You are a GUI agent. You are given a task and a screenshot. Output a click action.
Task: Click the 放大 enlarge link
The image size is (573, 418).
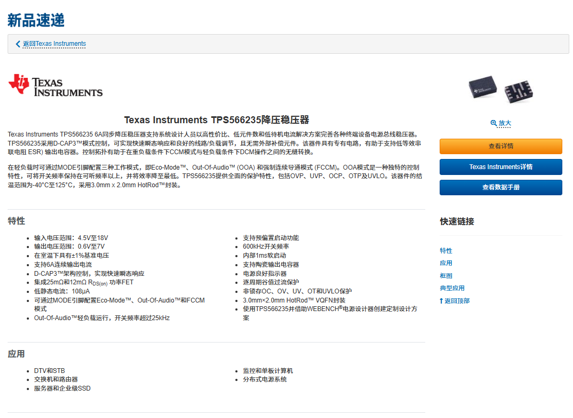[x=505, y=123]
